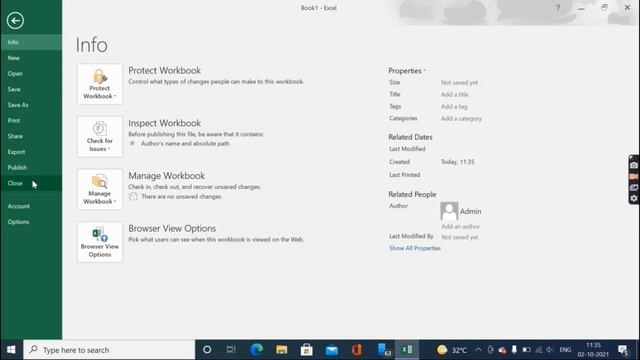Click the screen recorder gallery icon
The height and width of the screenshot is (360, 640).
[634, 187]
